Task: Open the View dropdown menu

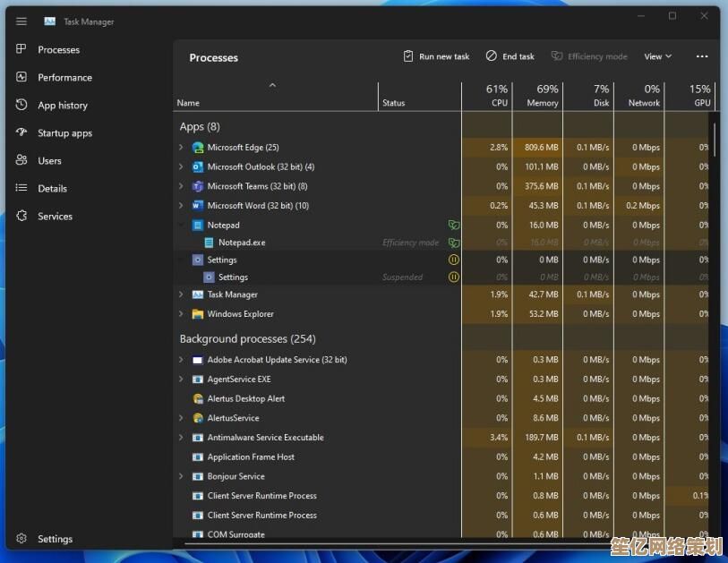Action: click(x=658, y=56)
